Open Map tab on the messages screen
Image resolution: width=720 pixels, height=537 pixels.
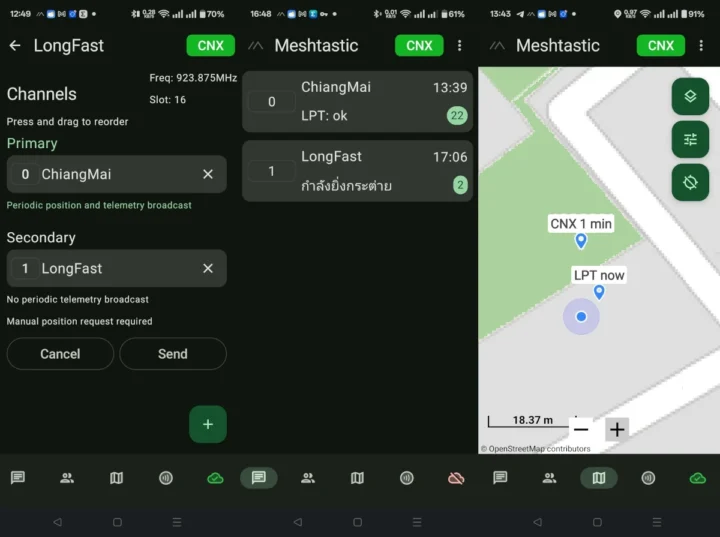pyautogui.click(x=357, y=478)
